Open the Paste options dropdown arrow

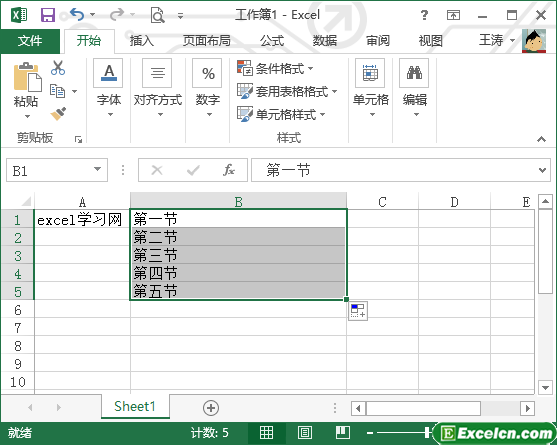tap(27, 116)
